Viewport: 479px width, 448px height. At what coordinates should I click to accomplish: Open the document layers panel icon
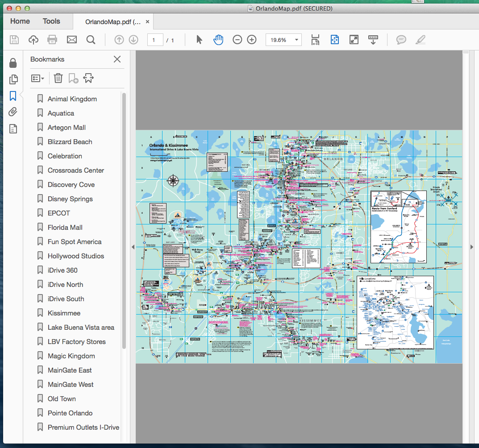tap(13, 129)
